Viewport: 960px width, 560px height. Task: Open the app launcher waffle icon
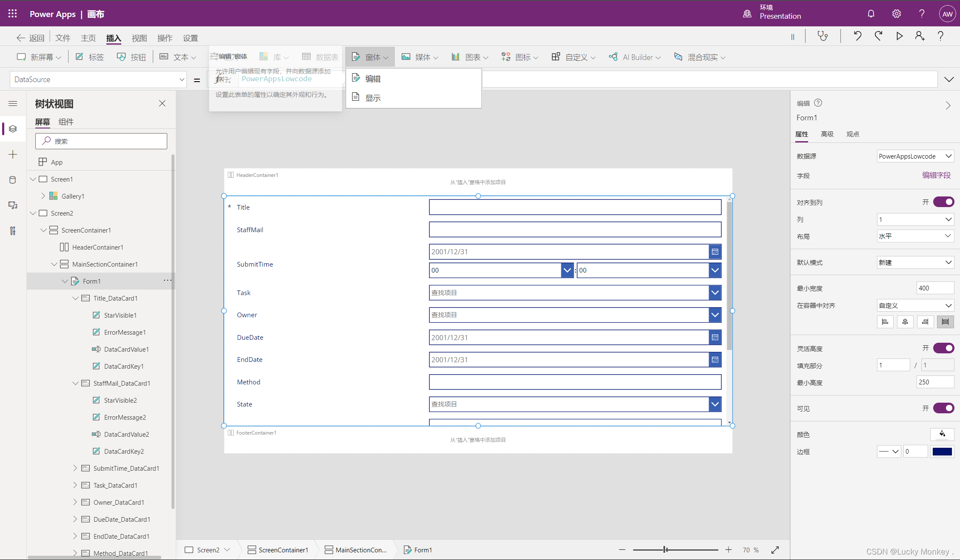(x=13, y=14)
